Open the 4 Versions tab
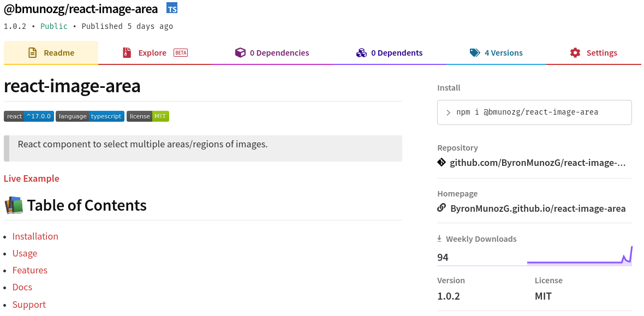Screen dimensions: 644x316 [x=504, y=52]
